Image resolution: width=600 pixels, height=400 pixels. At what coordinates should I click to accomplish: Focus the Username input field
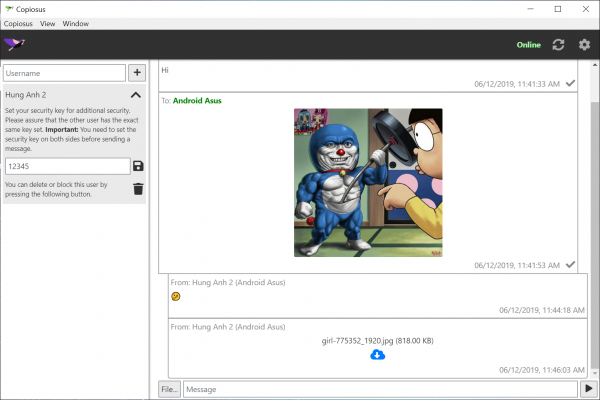(x=65, y=73)
